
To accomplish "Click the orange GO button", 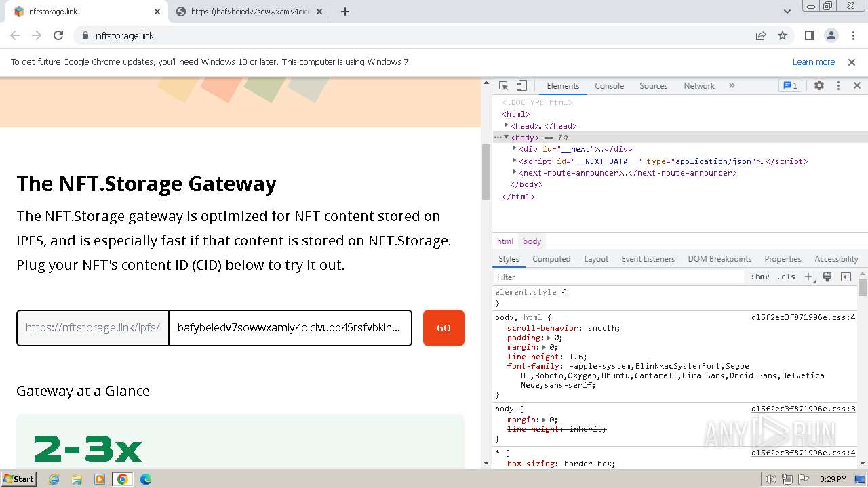I will 443,328.
